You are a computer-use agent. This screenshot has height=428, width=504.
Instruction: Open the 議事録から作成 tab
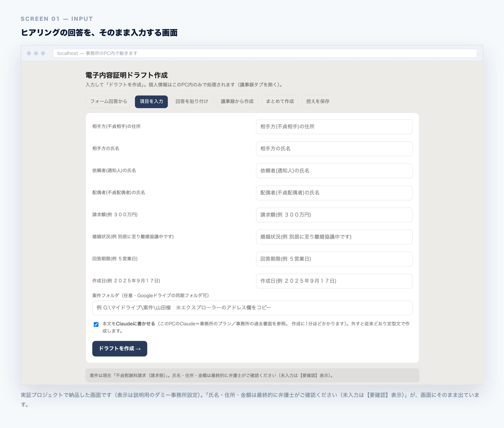pyautogui.click(x=237, y=101)
